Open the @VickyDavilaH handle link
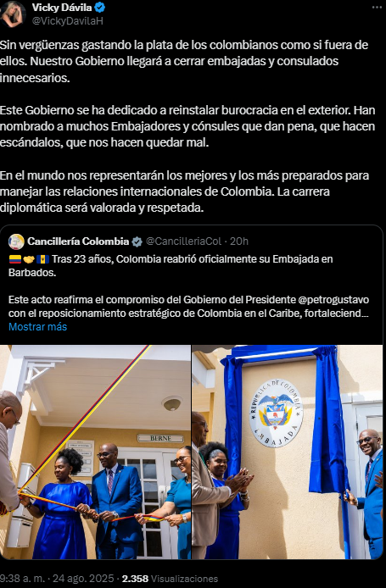 (x=68, y=21)
